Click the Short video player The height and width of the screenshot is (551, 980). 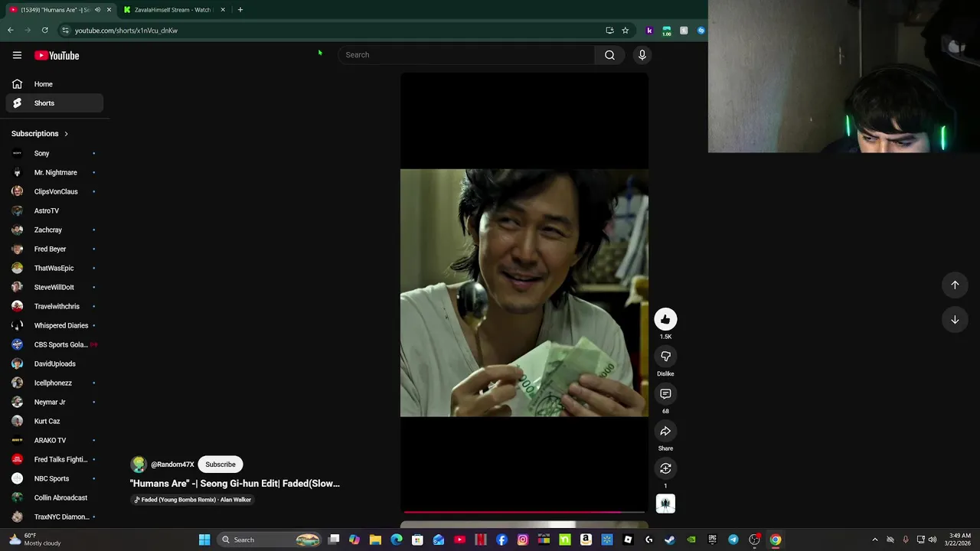(x=524, y=293)
